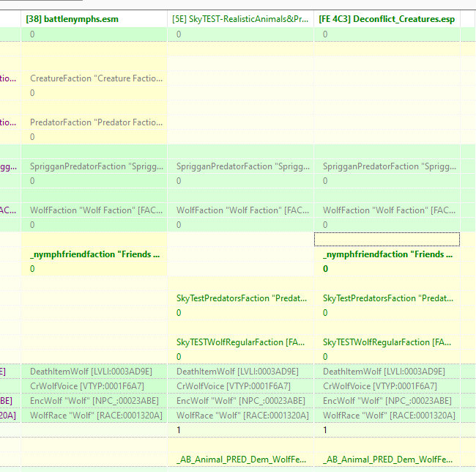Click 0 below SkyTESTWolfRegularFaction in SkyTEST column
Viewport: 476px width, 472px height.
click(240, 357)
